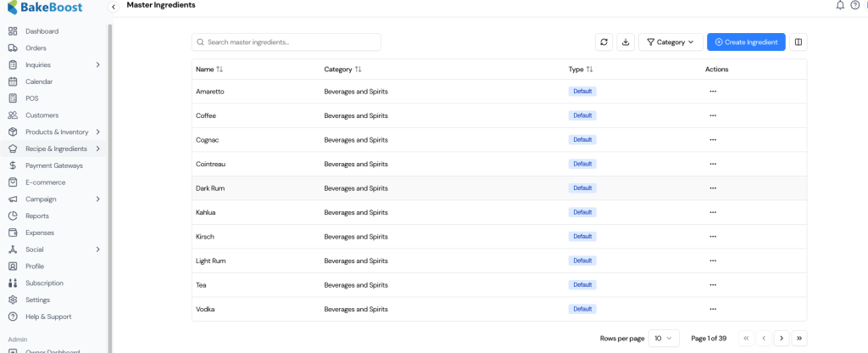Collapse the sidebar with the arrow icon

[114, 7]
